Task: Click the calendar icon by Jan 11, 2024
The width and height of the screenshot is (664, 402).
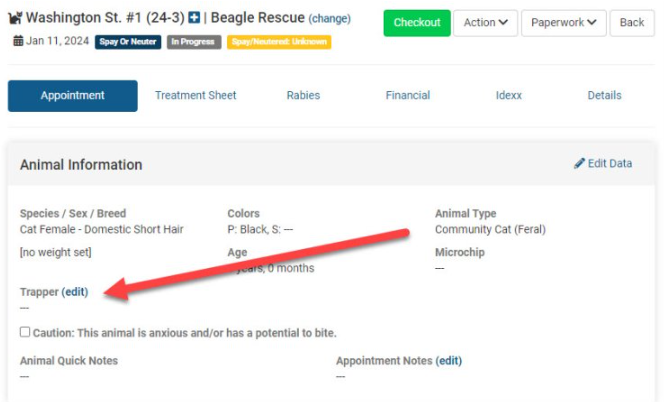Action: pyautogui.click(x=18, y=41)
